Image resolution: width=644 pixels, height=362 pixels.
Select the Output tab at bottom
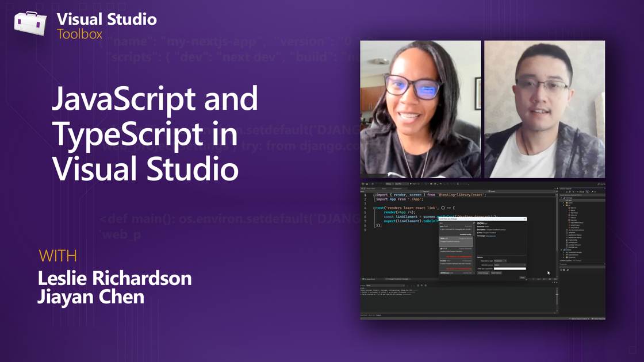click(x=379, y=315)
